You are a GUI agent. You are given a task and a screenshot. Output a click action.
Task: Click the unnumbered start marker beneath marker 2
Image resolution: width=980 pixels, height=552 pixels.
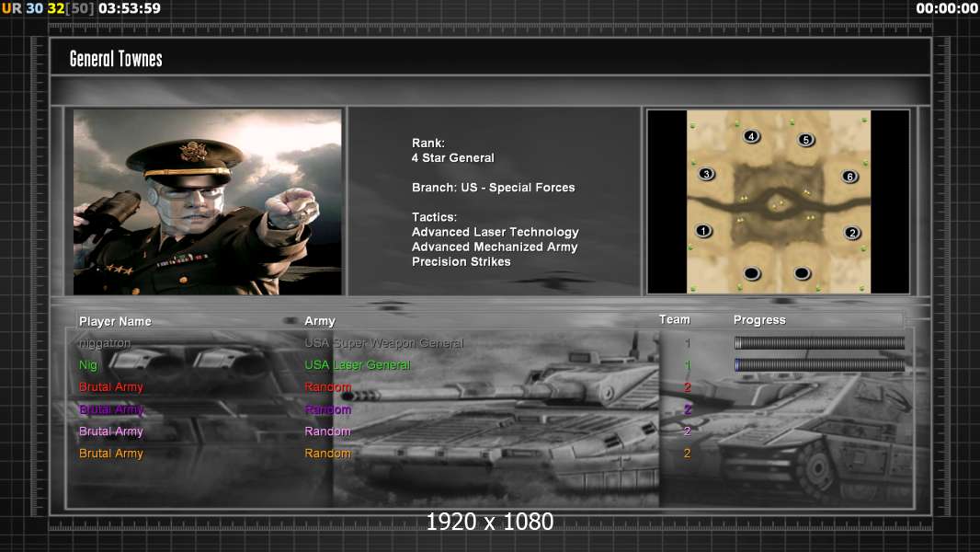tap(802, 272)
